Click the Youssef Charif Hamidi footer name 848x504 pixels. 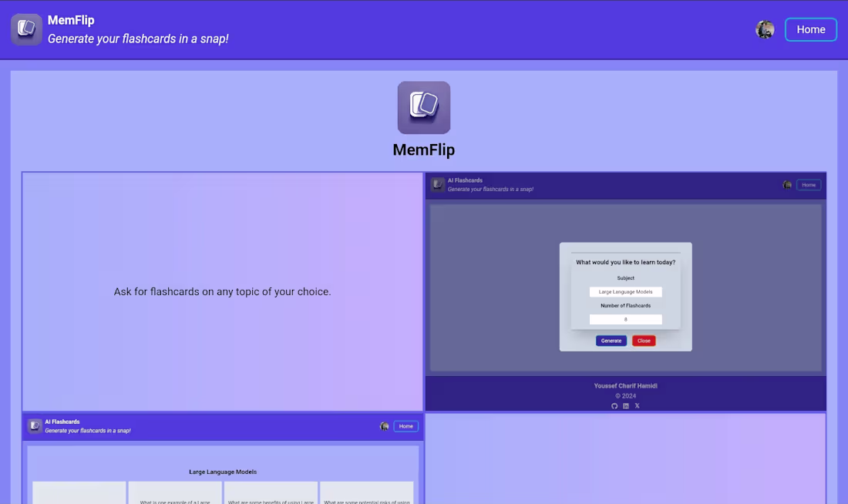pos(625,385)
